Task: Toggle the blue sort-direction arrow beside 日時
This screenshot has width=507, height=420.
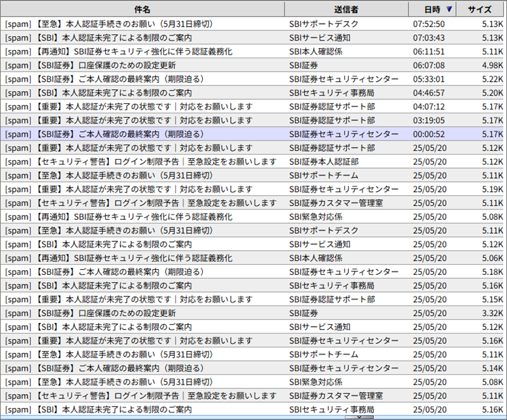Action: (x=449, y=10)
